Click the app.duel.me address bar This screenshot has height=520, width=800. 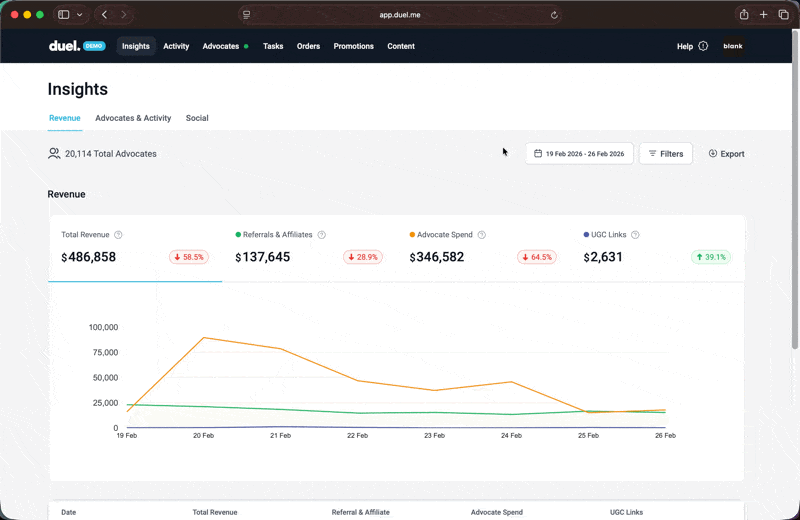coord(400,15)
